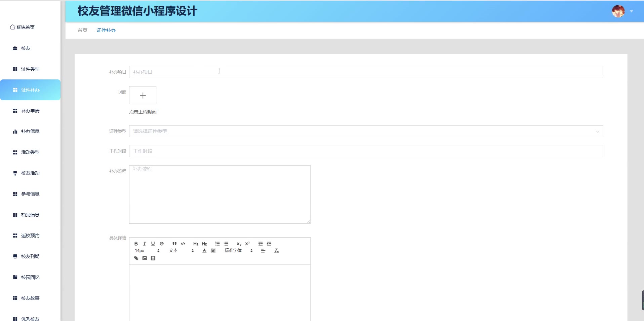Open the 证件类型 select dropdown

pos(366,131)
